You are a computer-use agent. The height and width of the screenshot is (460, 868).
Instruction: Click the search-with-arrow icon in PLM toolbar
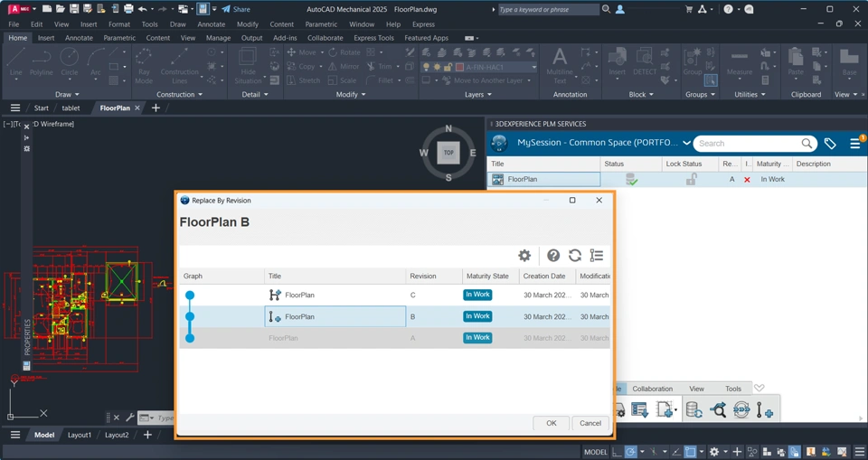coord(718,410)
